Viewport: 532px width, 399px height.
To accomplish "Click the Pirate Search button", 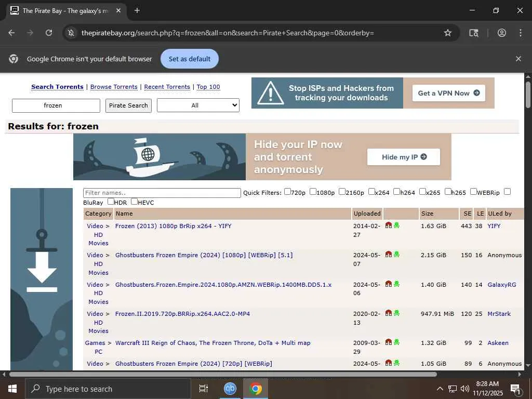I will point(128,105).
